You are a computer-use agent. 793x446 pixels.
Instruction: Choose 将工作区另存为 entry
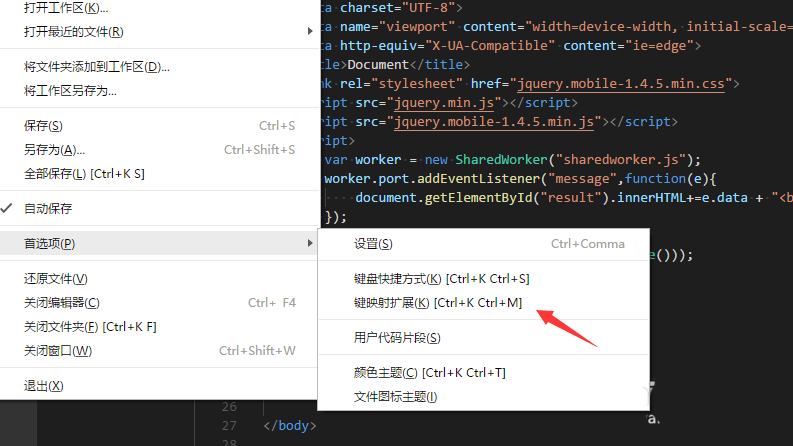point(160,91)
